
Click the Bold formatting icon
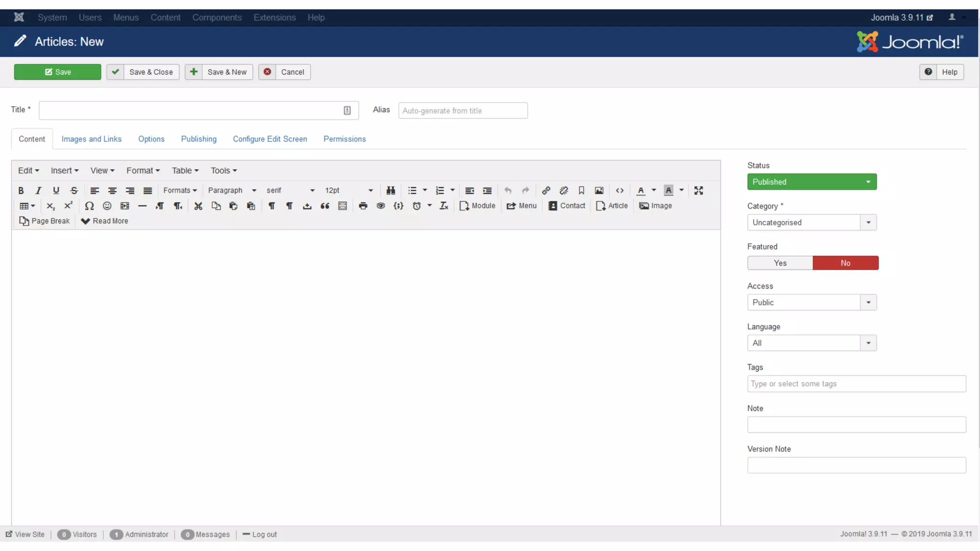21,190
